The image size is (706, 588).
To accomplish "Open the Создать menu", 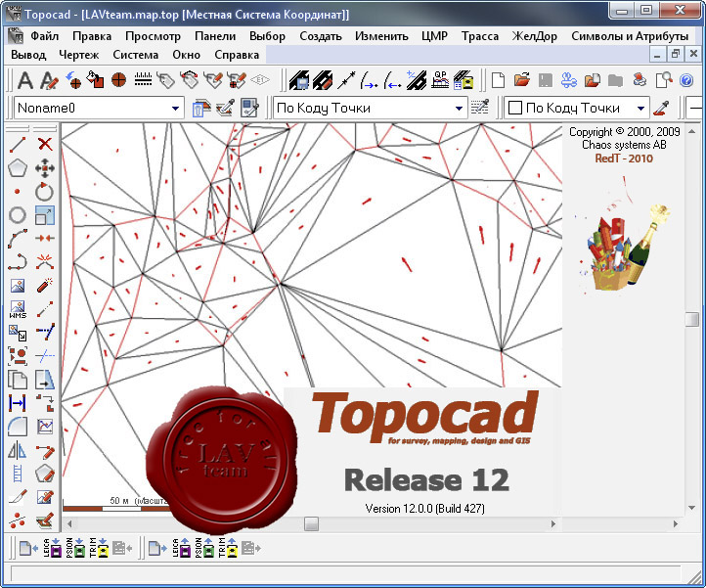I will 321,36.
